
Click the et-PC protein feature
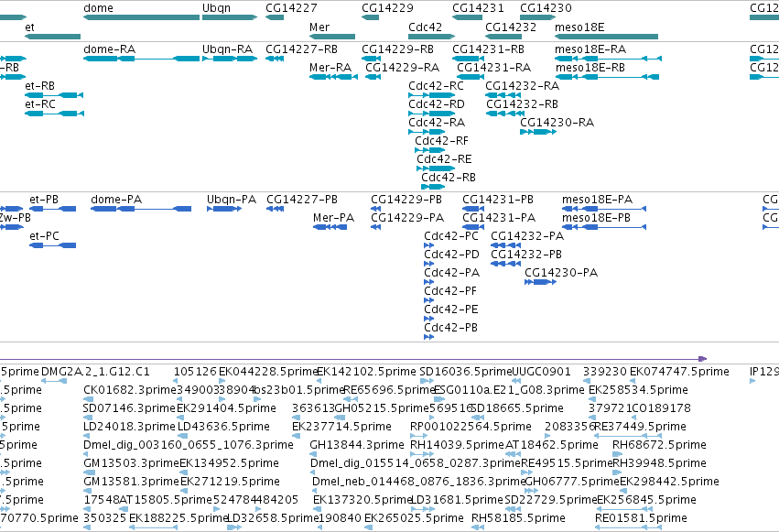pos(53,245)
